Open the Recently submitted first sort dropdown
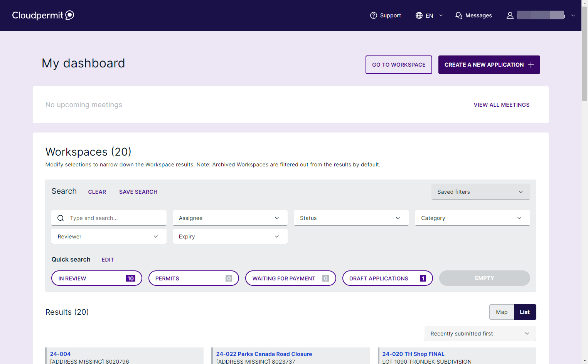The image size is (588, 364). (480, 334)
